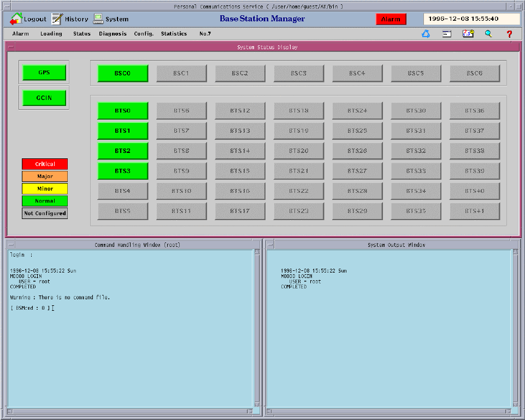This screenshot has height=420, width=525.
Task: Click the unconfigured BTS4 button
Action: [x=122, y=191]
